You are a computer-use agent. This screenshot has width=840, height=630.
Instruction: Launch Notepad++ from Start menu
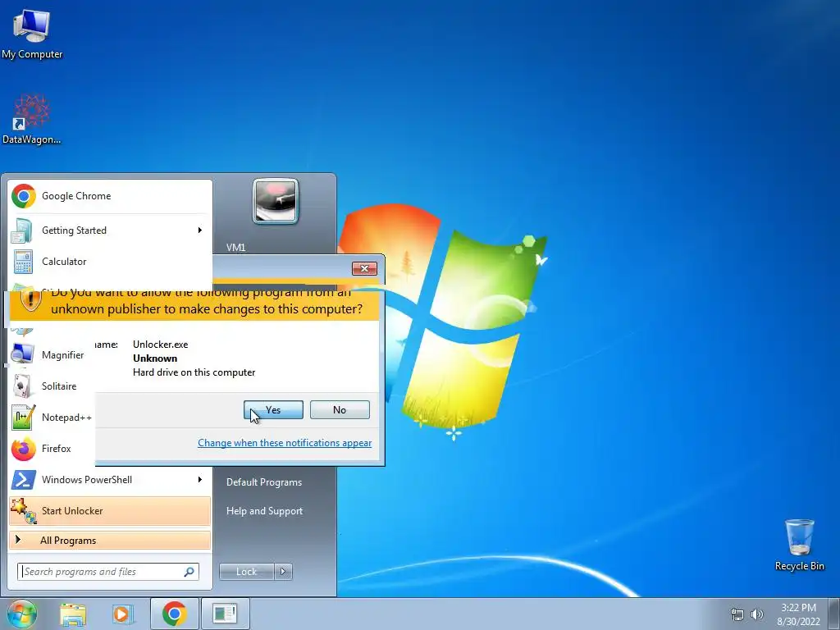pyautogui.click(x=52, y=418)
